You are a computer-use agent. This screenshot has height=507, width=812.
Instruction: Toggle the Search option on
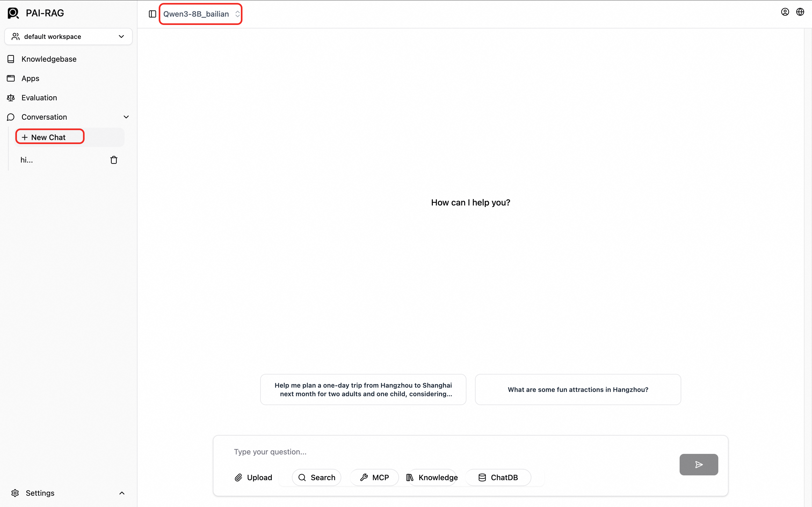pos(316,477)
